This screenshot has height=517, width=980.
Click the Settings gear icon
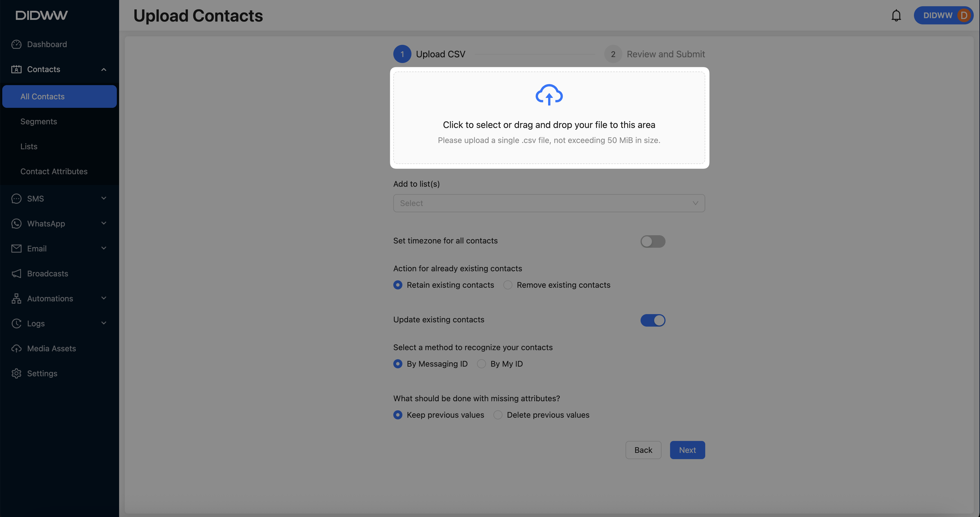click(16, 373)
